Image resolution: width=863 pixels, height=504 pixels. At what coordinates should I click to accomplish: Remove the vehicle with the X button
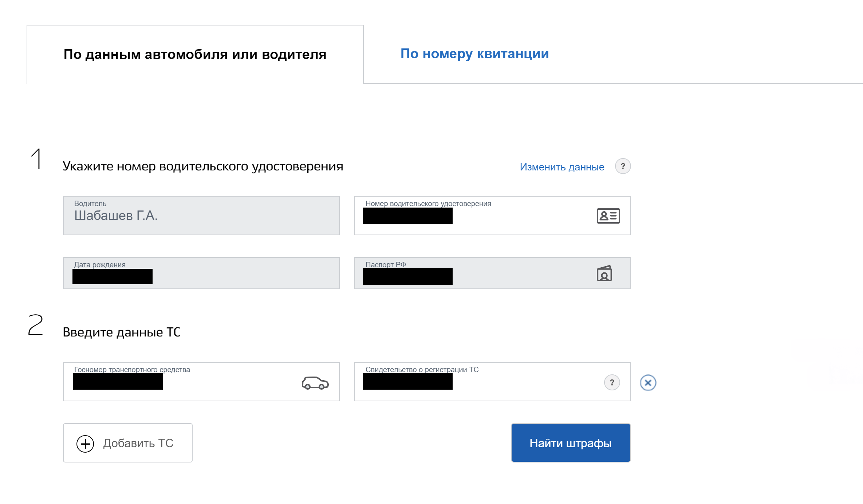coord(648,383)
